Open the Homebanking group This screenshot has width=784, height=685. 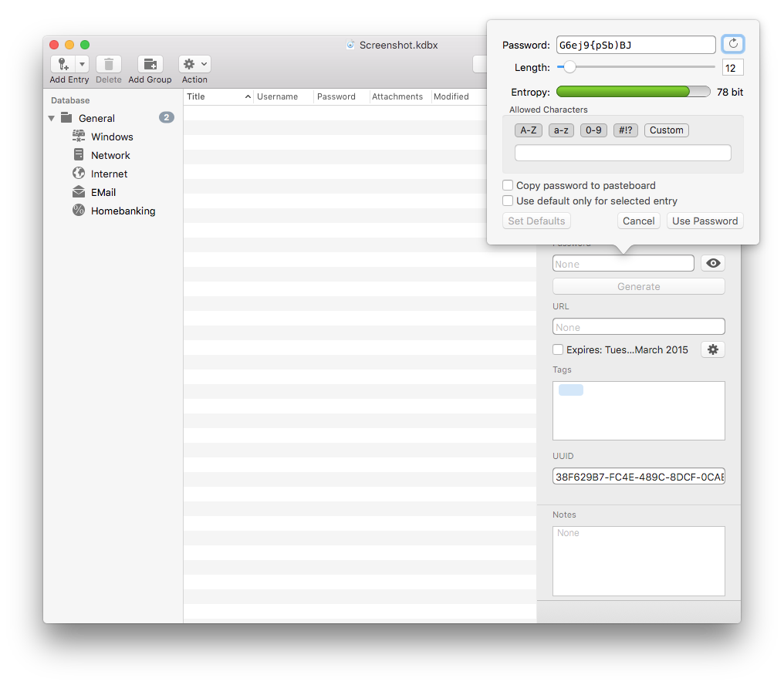[x=123, y=211]
